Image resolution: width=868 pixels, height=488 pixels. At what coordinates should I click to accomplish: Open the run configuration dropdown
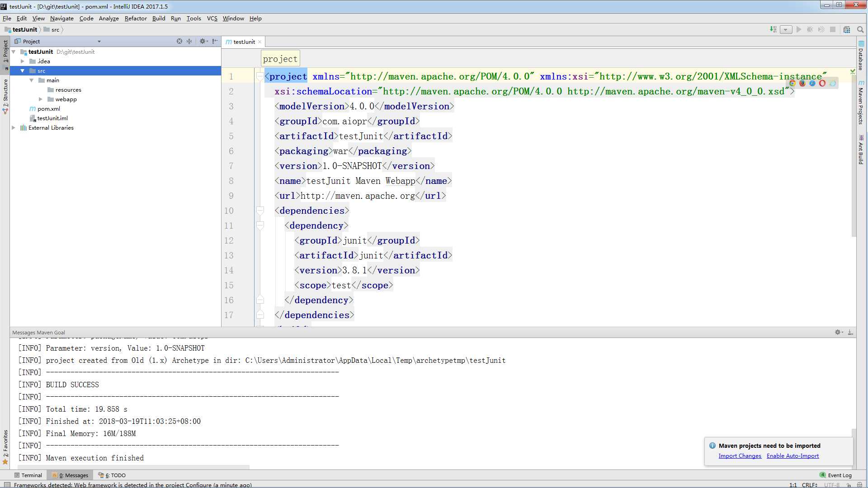pos(786,30)
